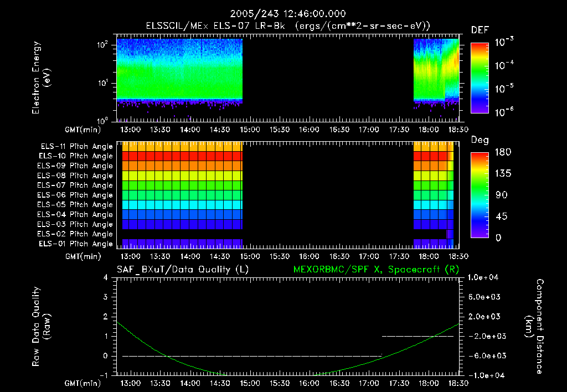Click the 10^-6 tick on the DEF scale
Screen dimensions: 567x392
(x=504, y=112)
